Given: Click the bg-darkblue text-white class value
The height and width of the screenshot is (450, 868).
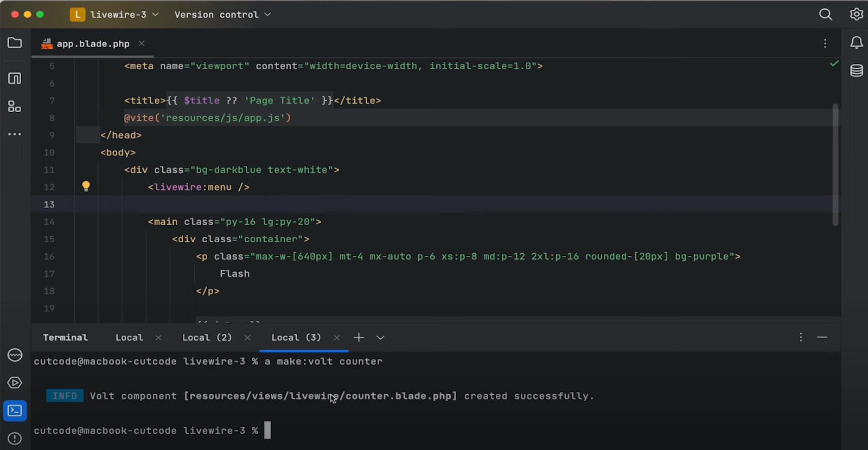Looking at the screenshot, I should click(x=264, y=170).
